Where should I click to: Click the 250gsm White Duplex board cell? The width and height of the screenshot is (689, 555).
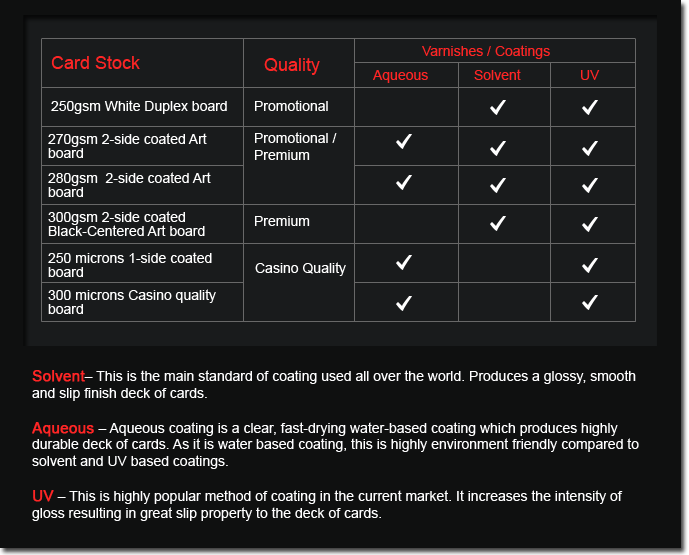[x=139, y=106]
